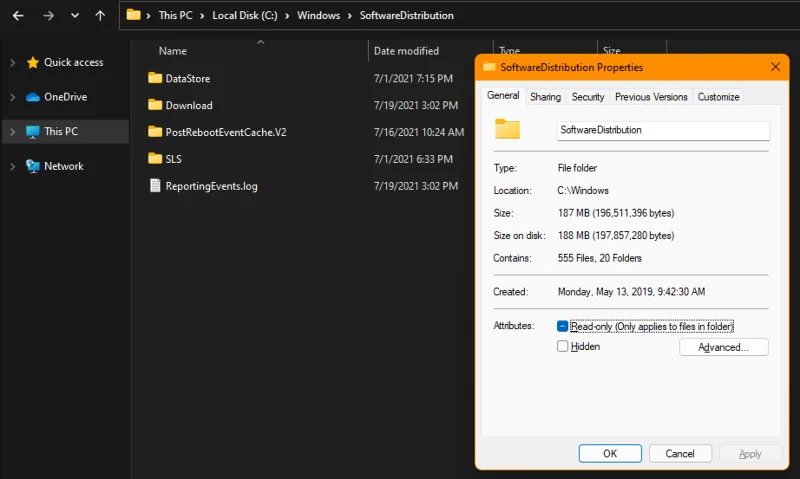Select the Download folder icon
This screenshot has width=800, height=479.
(155, 105)
